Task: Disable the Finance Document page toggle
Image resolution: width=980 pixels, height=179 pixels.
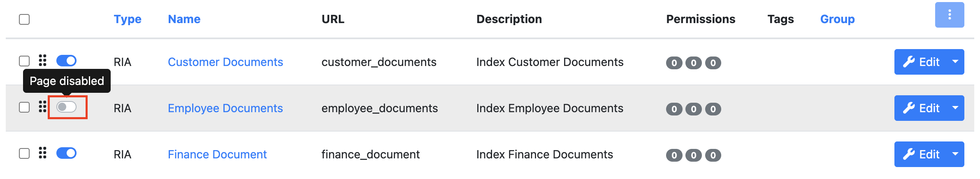Action: 66,153
